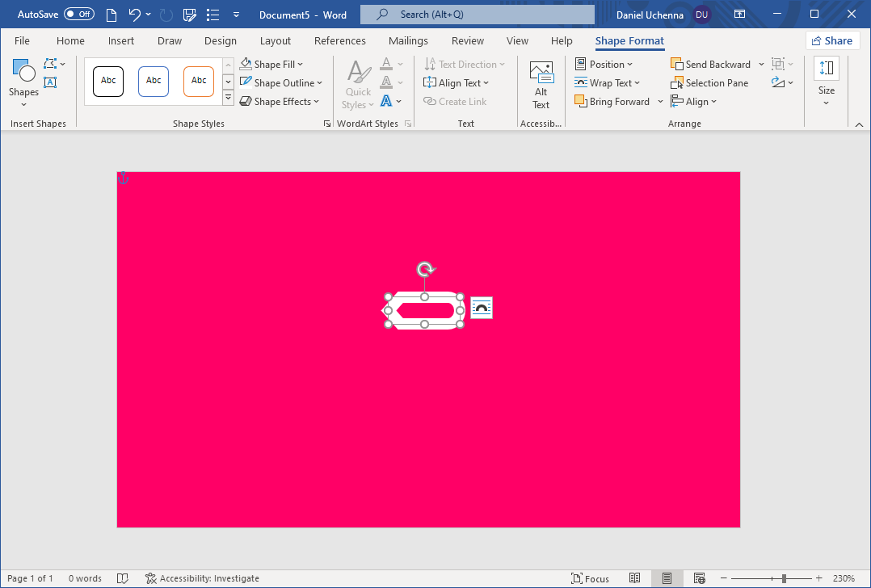Click the Layout Options icon beside shape
Screen dimensions: 871x588
(482, 308)
